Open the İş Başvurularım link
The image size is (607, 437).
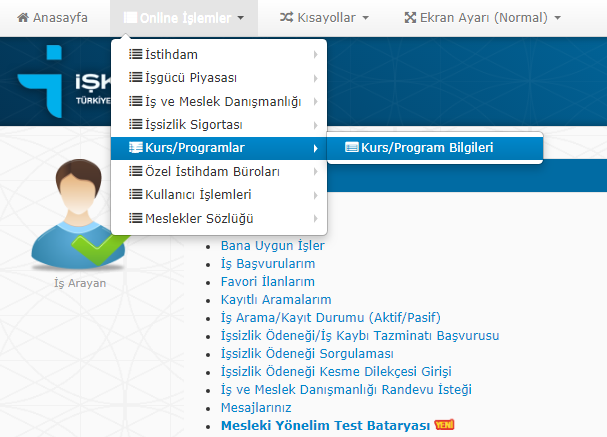tap(267, 263)
